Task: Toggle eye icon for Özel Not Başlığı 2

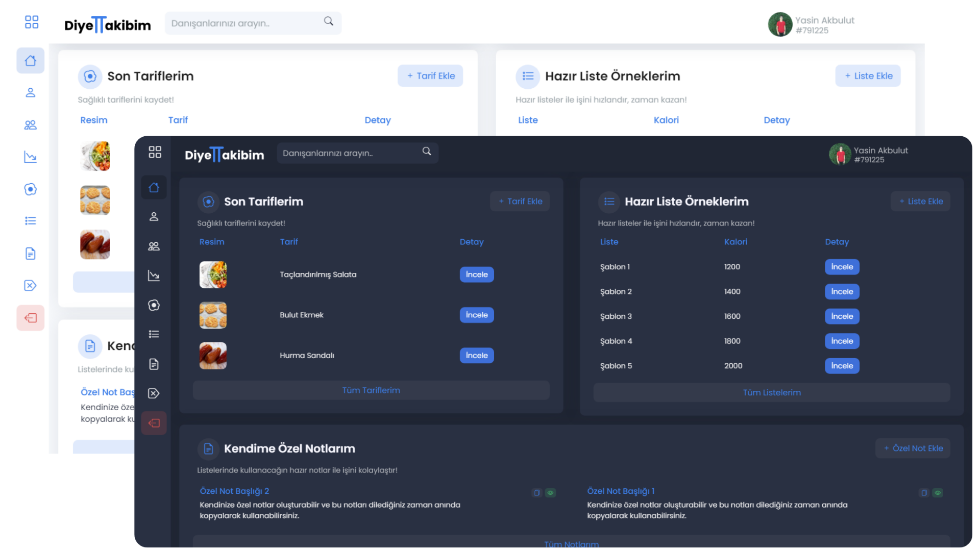Action: pos(550,493)
